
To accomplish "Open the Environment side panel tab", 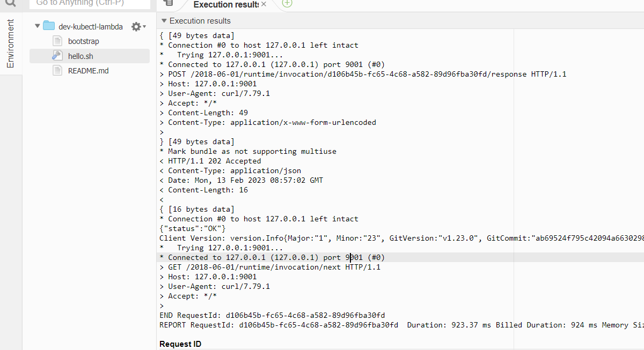I will coord(11,43).
